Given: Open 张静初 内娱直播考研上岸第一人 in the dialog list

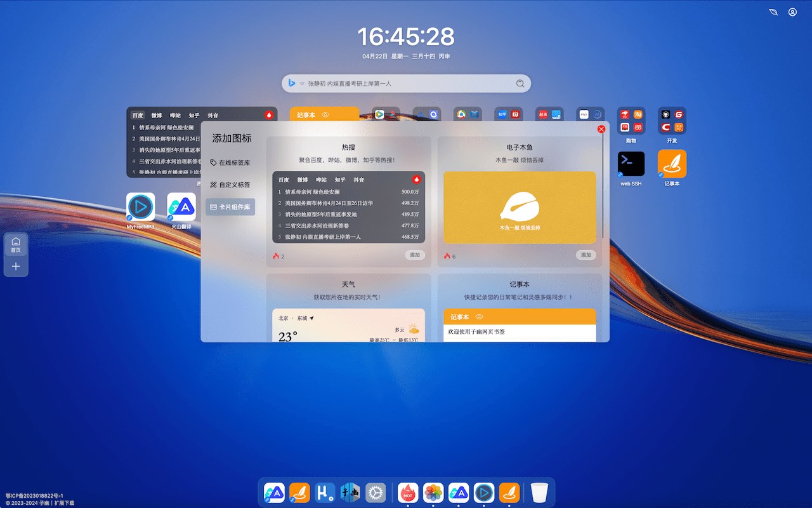Looking at the screenshot, I should 323,237.
